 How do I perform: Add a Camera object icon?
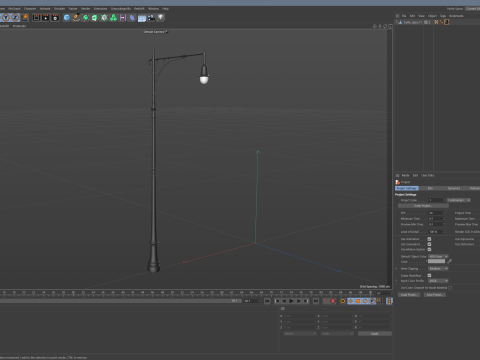[x=151, y=18]
